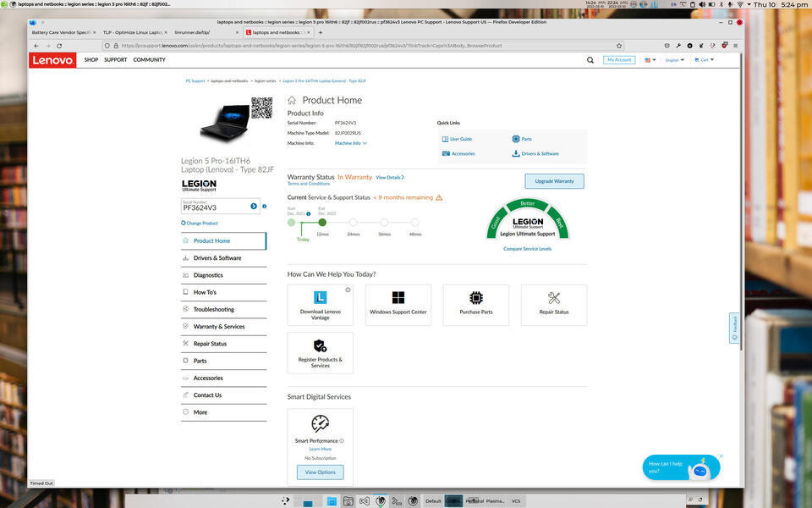812x508 pixels.
Task: Click the warranty warning triangle icon
Action: tap(439, 197)
